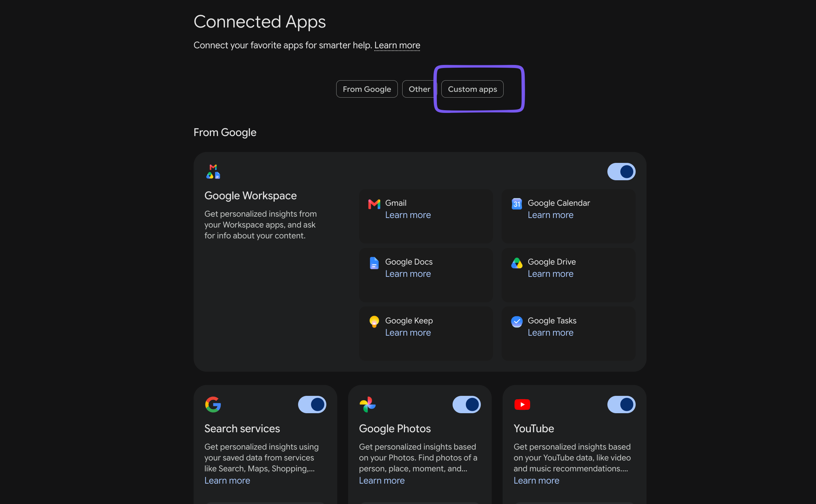Open the Custom apps filter chip
The image size is (816, 504).
[472, 89]
